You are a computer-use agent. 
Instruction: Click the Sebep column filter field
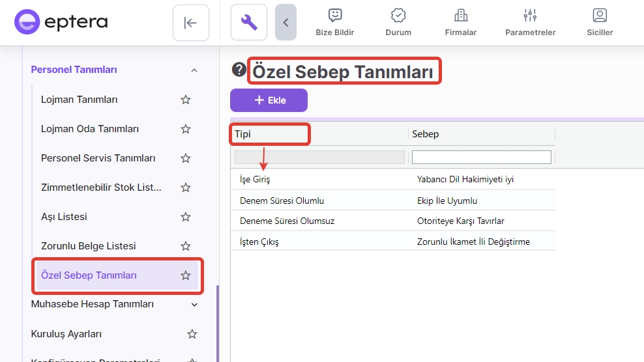tap(481, 157)
